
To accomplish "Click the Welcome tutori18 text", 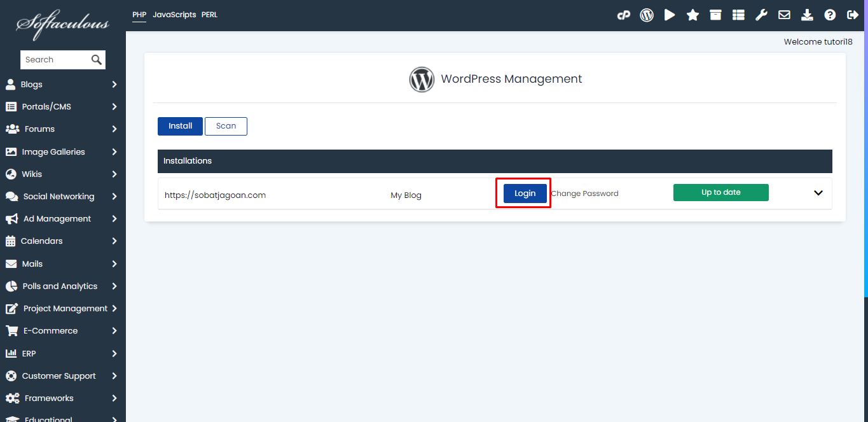I will point(818,42).
